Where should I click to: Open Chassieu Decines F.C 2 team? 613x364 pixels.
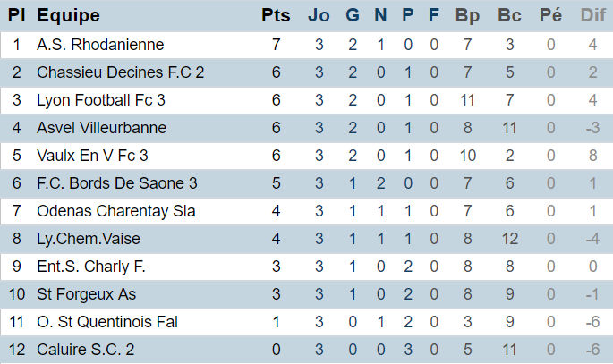pos(121,72)
